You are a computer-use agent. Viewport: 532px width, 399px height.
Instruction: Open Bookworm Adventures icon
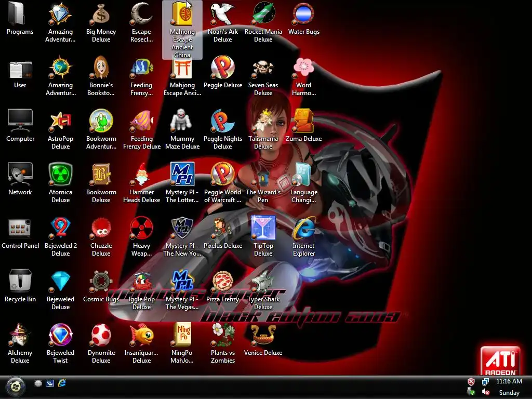click(x=101, y=121)
